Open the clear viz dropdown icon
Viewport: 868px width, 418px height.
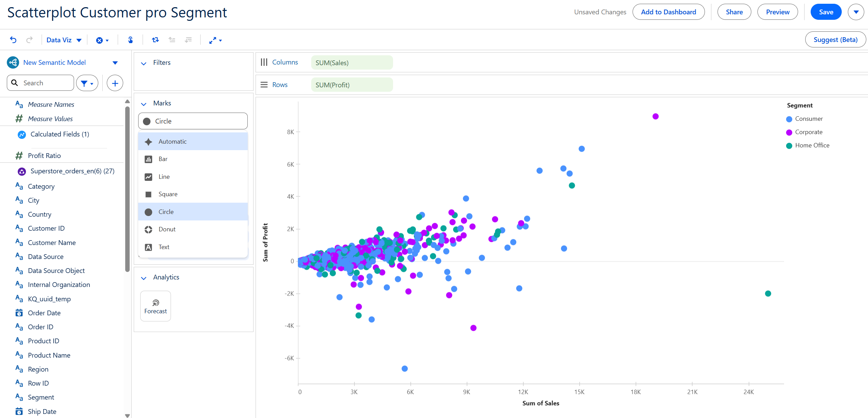102,40
